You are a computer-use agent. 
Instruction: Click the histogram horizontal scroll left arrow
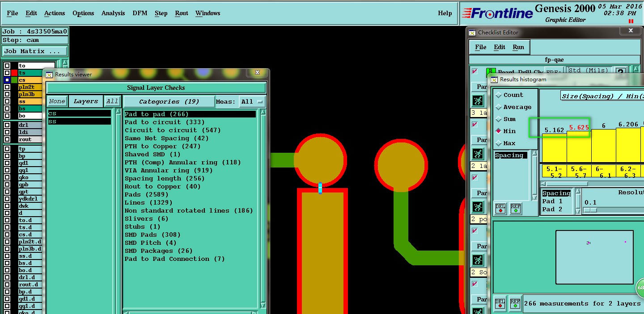point(543,184)
